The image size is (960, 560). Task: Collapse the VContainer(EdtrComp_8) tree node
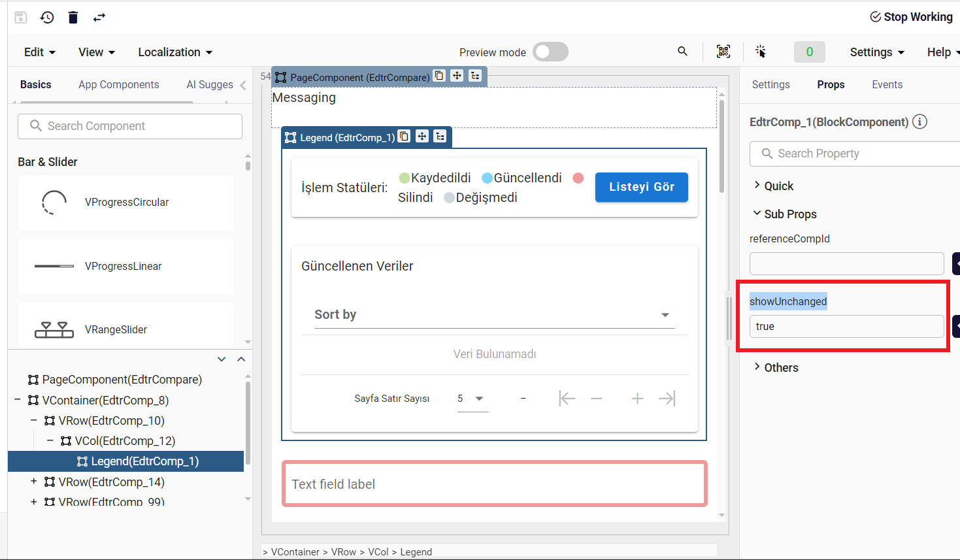tap(18, 400)
